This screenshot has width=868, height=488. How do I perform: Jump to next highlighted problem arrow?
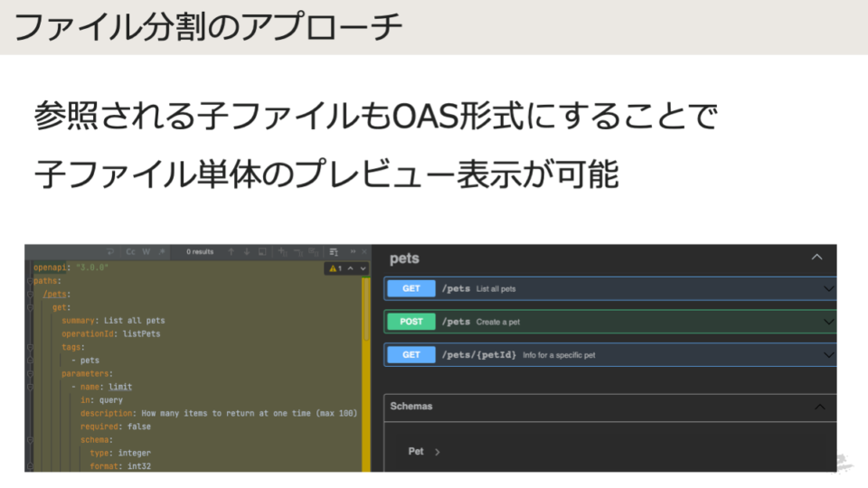click(x=363, y=268)
